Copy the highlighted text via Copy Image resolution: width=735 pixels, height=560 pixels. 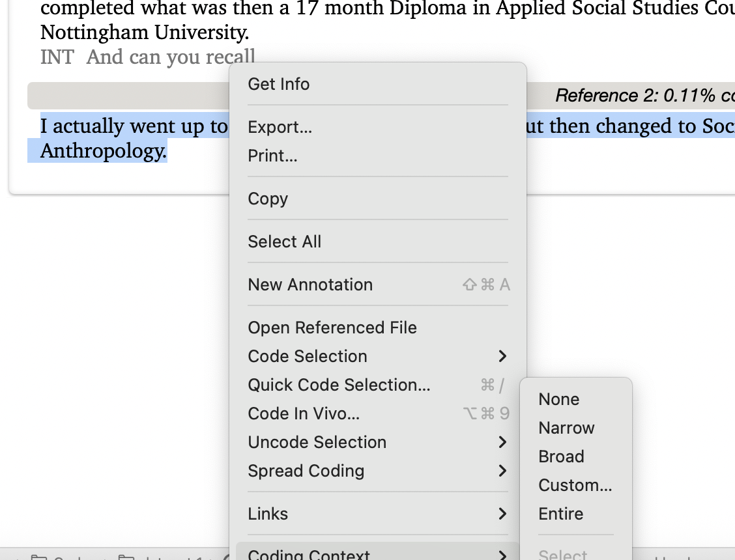coord(268,199)
